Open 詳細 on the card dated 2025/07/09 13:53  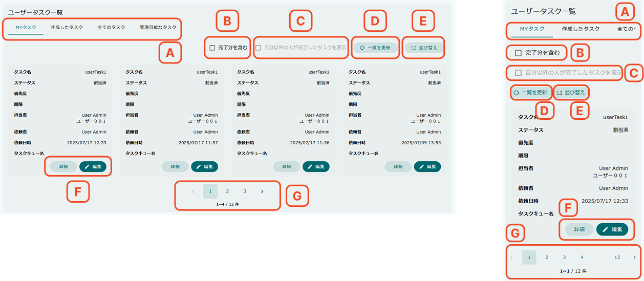click(x=398, y=166)
